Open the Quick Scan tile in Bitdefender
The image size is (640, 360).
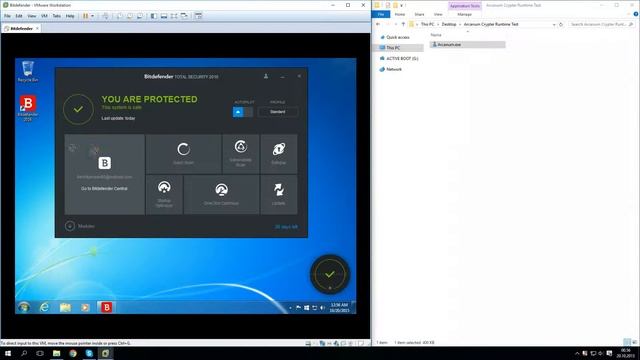(183, 154)
